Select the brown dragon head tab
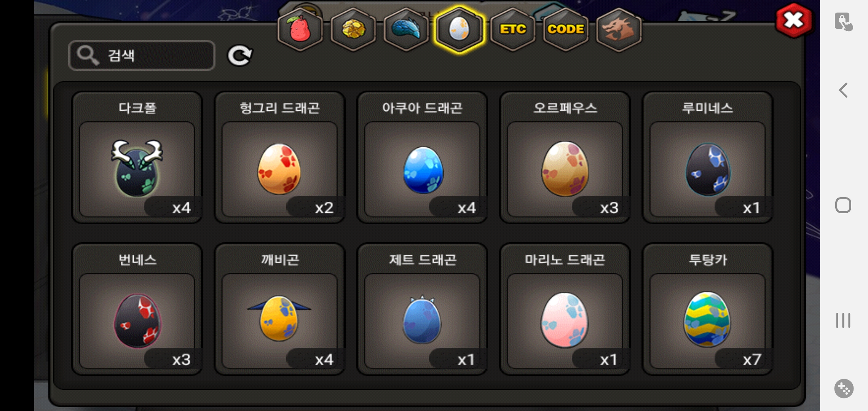868x411 pixels. tap(619, 29)
